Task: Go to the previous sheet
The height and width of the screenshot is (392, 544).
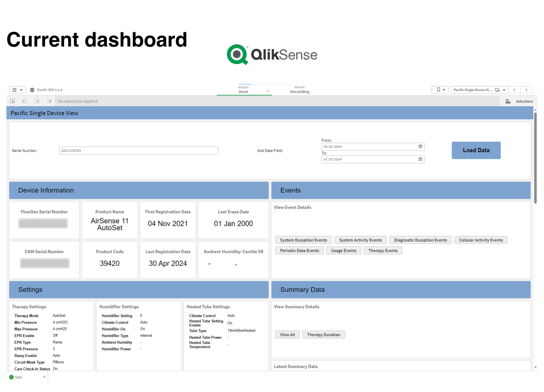Action: [515, 90]
